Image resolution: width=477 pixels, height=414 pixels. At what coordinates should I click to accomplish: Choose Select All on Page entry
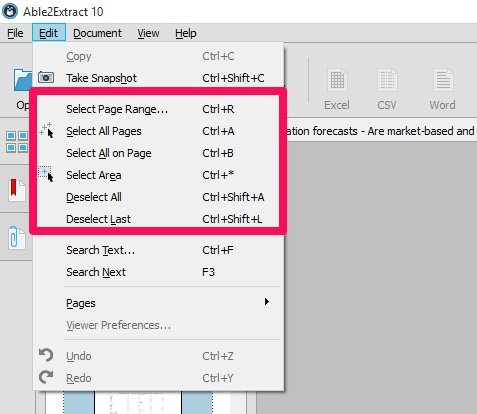pyautogui.click(x=158, y=153)
